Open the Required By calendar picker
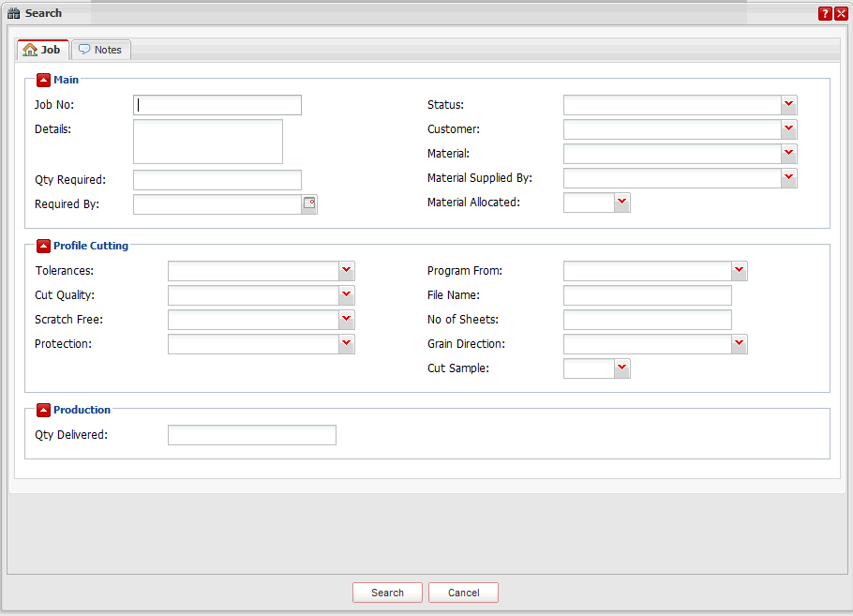853x616 pixels. pyautogui.click(x=309, y=204)
